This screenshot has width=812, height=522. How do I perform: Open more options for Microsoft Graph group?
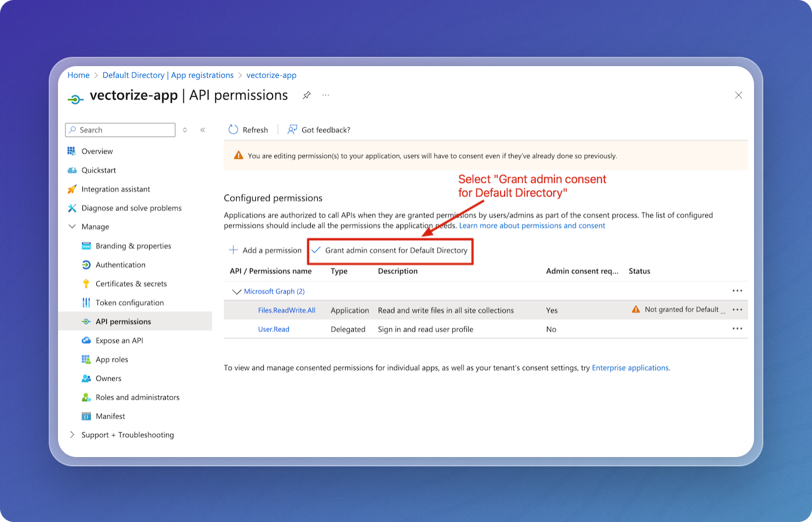(737, 291)
